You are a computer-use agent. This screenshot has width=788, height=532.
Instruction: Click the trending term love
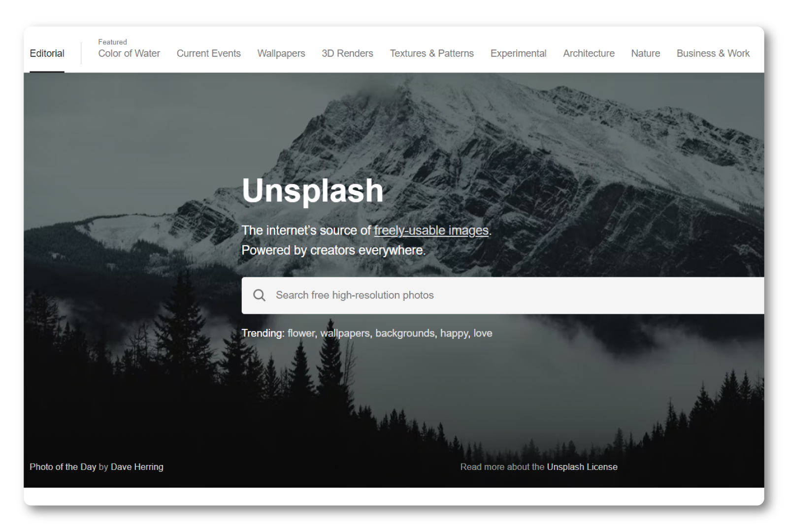click(x=483, y=333)
